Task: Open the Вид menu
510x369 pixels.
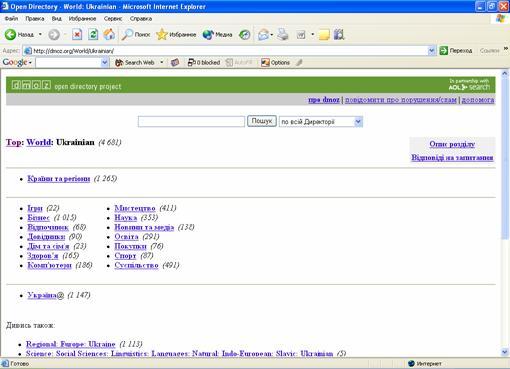Action: pos(56,19)
